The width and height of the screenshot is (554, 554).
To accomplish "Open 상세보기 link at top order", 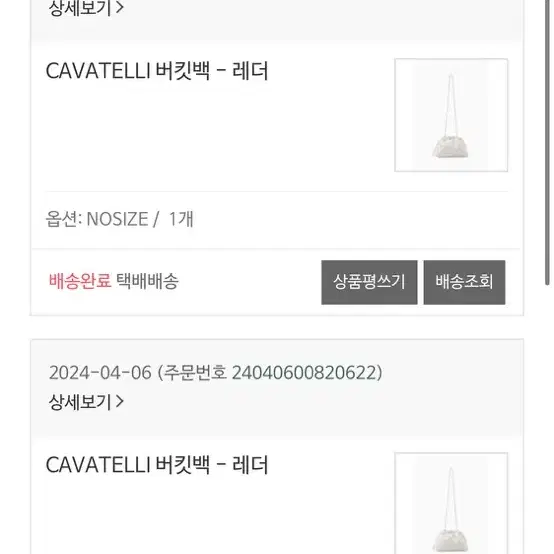I will (86, 8).
